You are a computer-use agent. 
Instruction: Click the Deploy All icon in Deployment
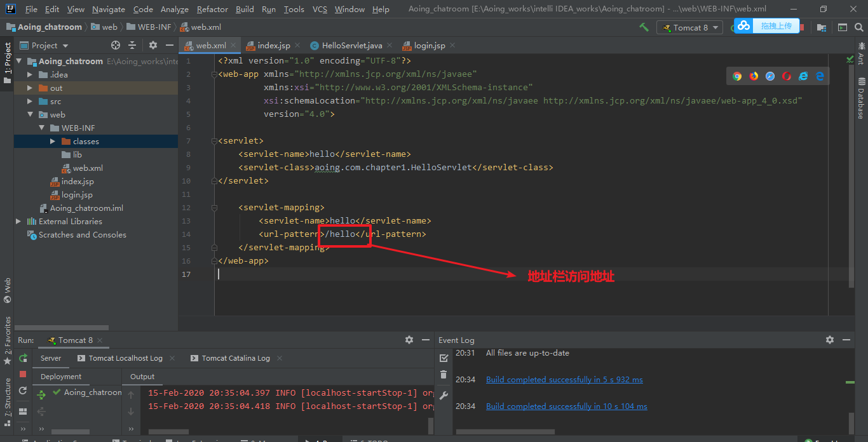(41, 395)
